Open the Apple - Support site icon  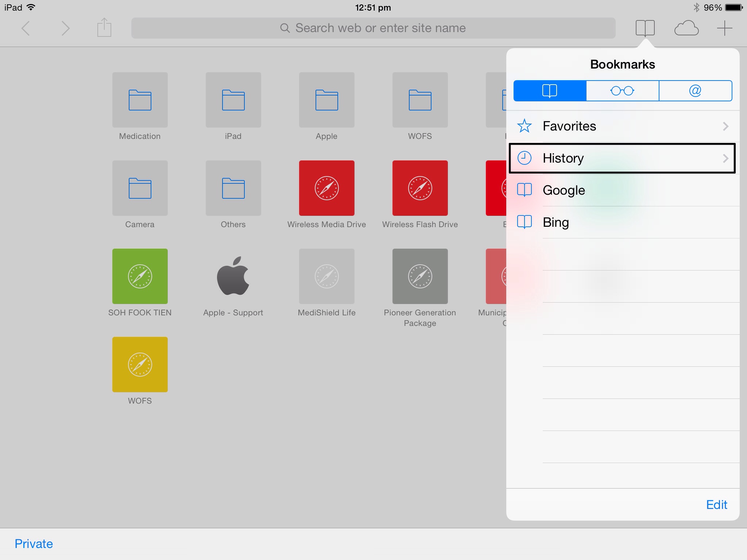pyautogui.click(x=233, y=276)
